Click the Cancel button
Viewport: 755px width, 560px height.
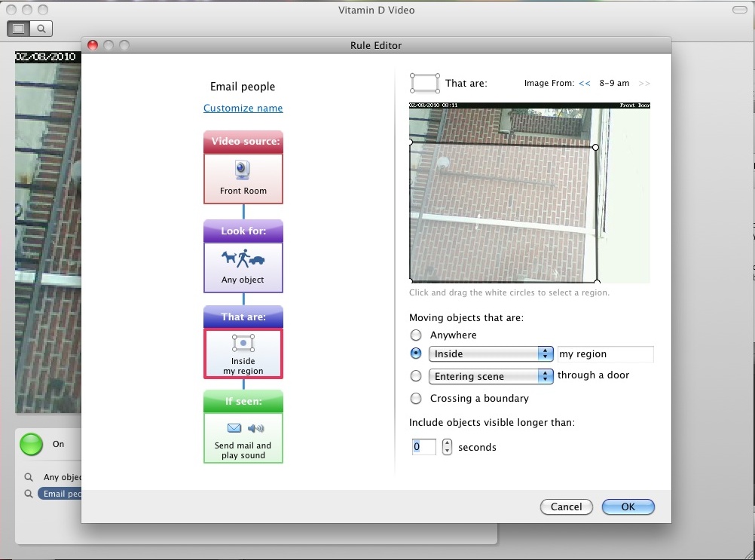pyautogui.click(x=566, y=507)
